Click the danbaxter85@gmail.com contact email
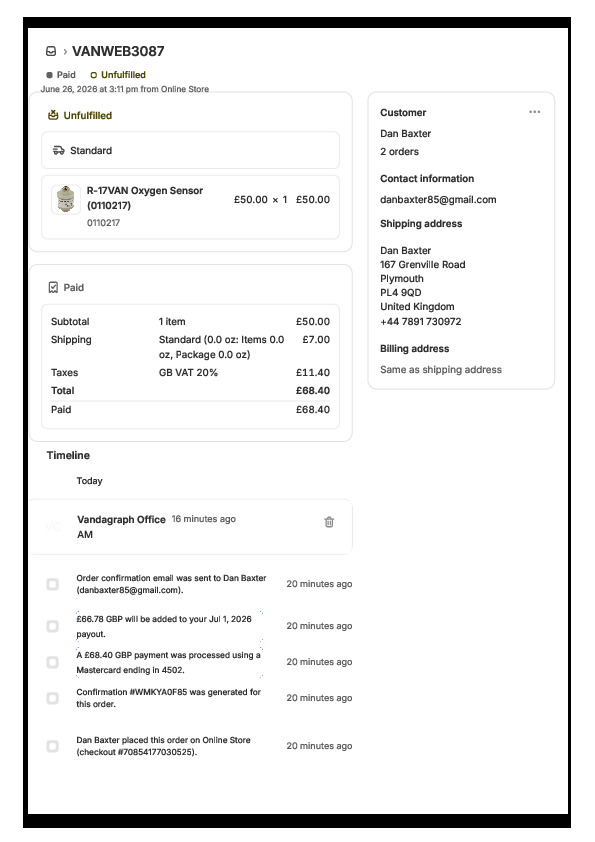 pos(438,200)
